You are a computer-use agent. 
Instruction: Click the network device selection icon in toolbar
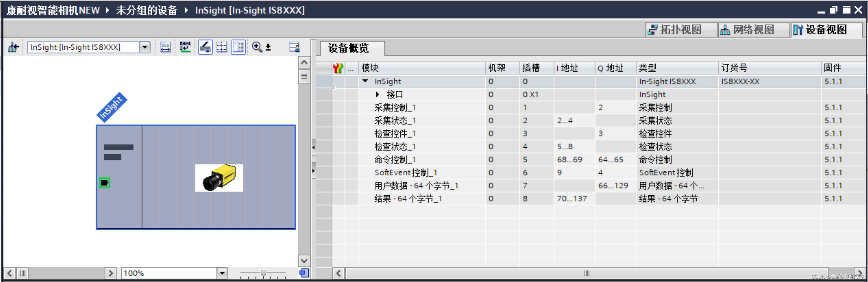pos(13,47)
